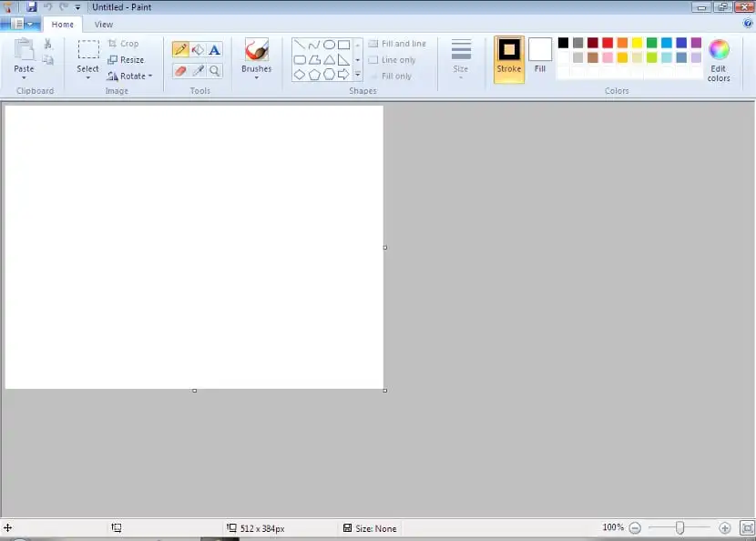Open the Help question mark icon
Image resolution: width=756 pixels, height=541 pixels.
point(748,23)
